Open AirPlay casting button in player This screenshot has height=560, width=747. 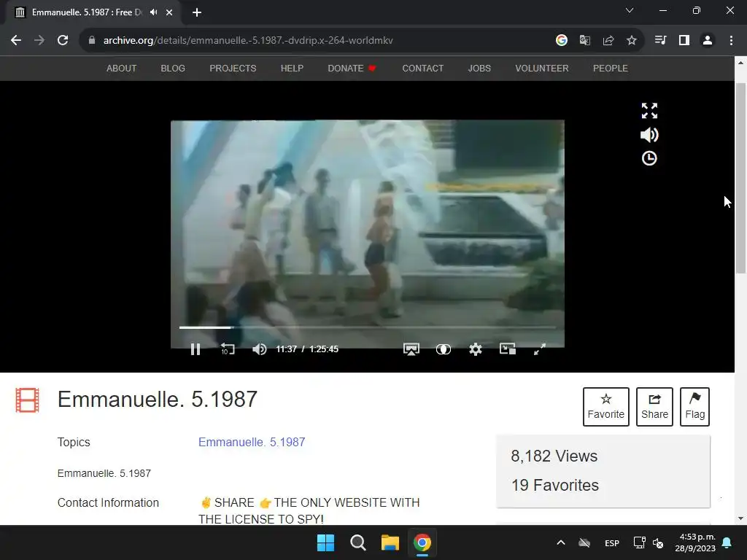click(x=411, y=349)
